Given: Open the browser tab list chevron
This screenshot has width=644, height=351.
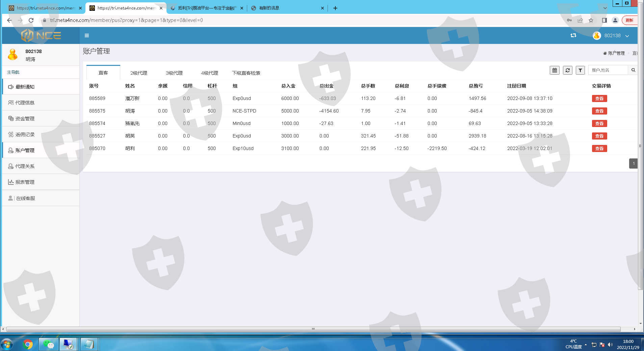Looking at the screenshot, I should point(605,8).
